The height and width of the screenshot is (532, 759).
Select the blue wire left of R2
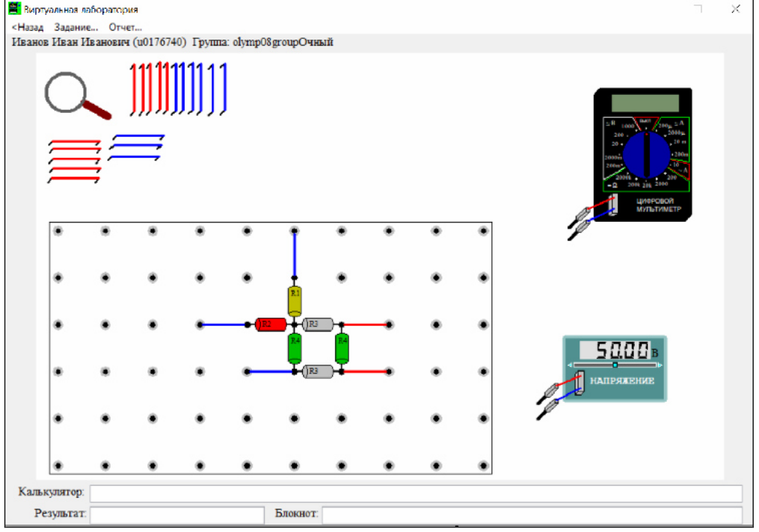pyautogui.click(x=224, y=324)
